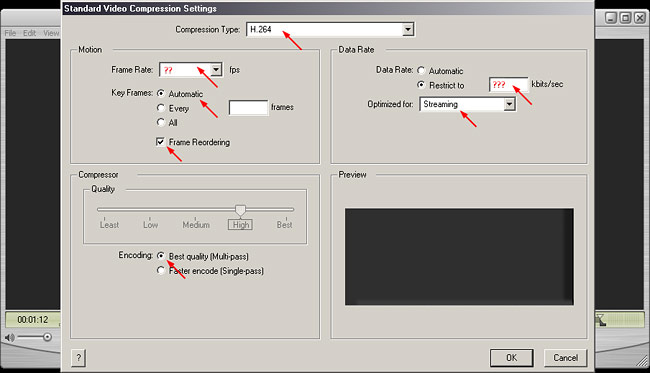Select Key Frames Automatic radio button
The height and width of the screenshot is (373, 650).
pyautogui.click(x=161, y=93)
